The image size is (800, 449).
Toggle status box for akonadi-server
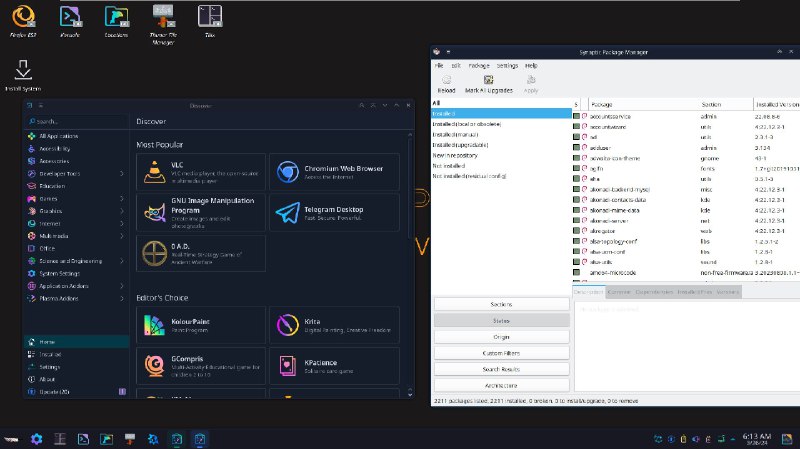pyautogui.click(x=577, y=220)
